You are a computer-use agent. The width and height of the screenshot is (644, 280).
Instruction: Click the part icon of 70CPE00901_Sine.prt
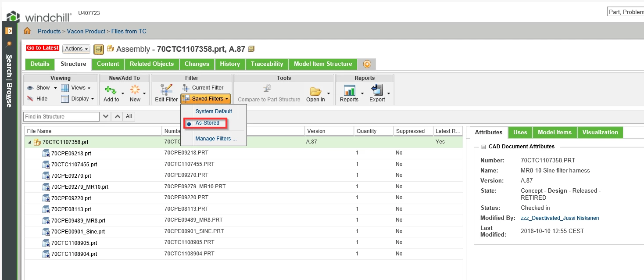(x=46, y=232)
